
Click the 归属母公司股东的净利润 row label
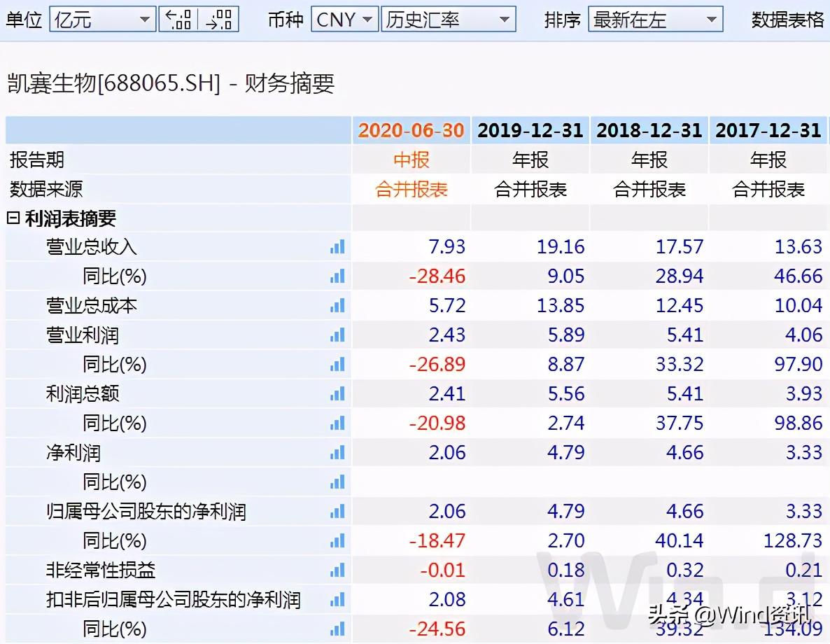point(146,511)
